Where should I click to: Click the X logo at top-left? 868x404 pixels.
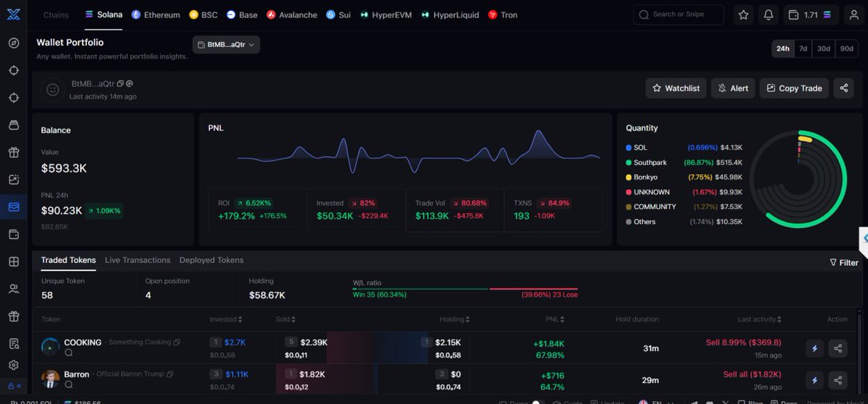click(13, 14)
